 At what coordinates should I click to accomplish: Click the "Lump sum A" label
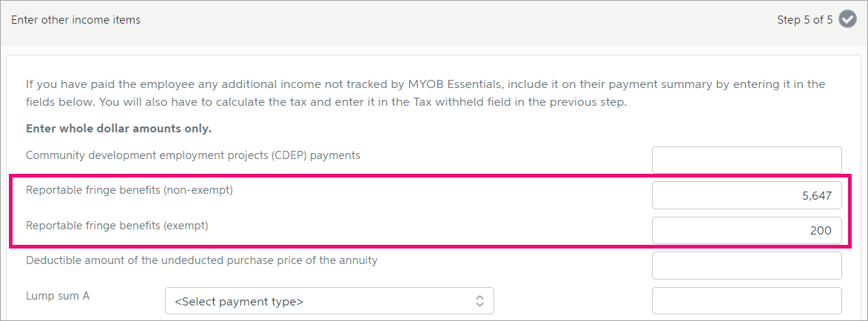(x=58, y=296)
